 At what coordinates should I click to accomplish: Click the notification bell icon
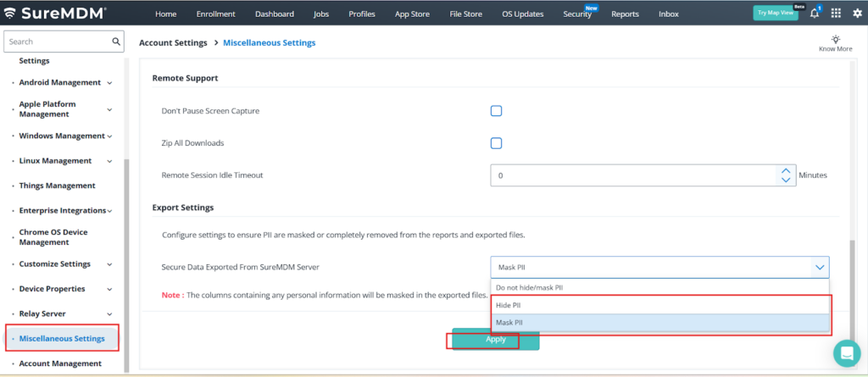coord(815,14)
